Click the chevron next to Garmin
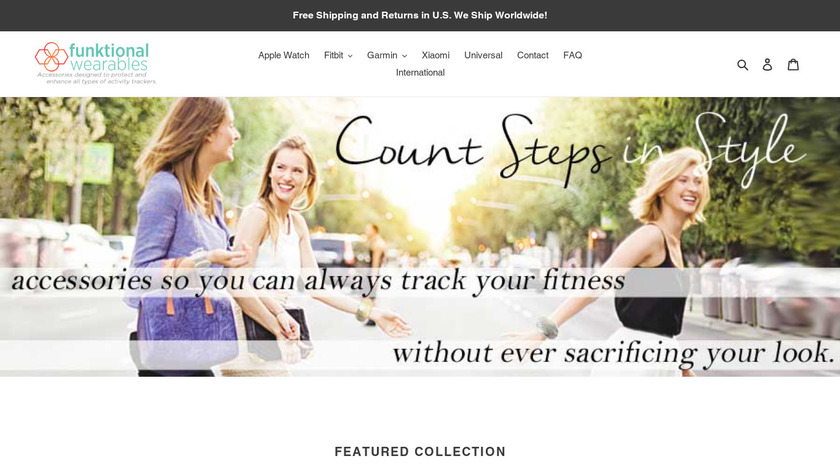The height and width of the screenshot is (472, 840). coord(404,56)
